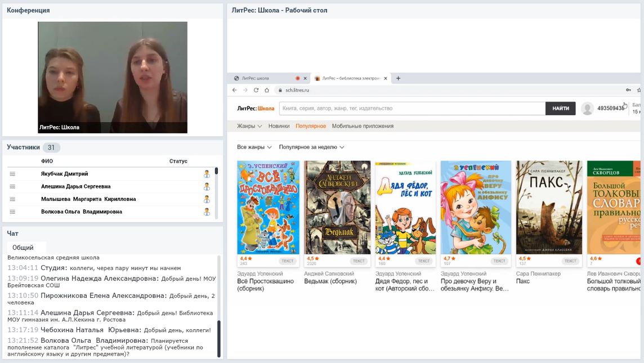Click the recording indicator on first tab
The height and width of the screenshot is (363, 644).
297,78
